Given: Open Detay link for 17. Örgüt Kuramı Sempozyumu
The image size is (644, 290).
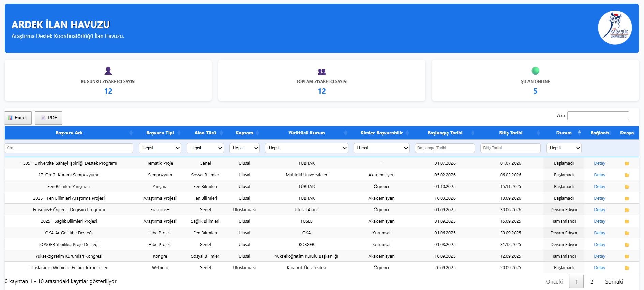Looking at the screenshot, I should (x=599, y=175).
